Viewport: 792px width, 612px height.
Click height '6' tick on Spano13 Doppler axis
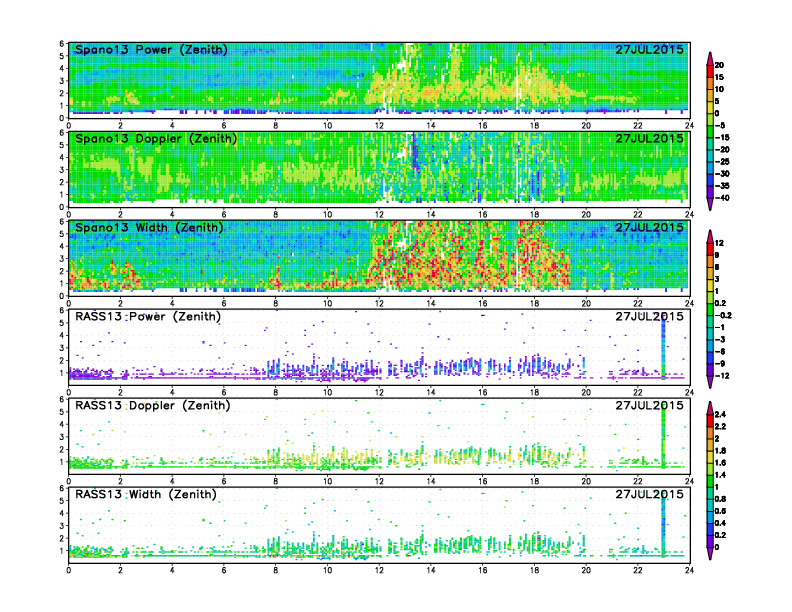tap(62, 133)
